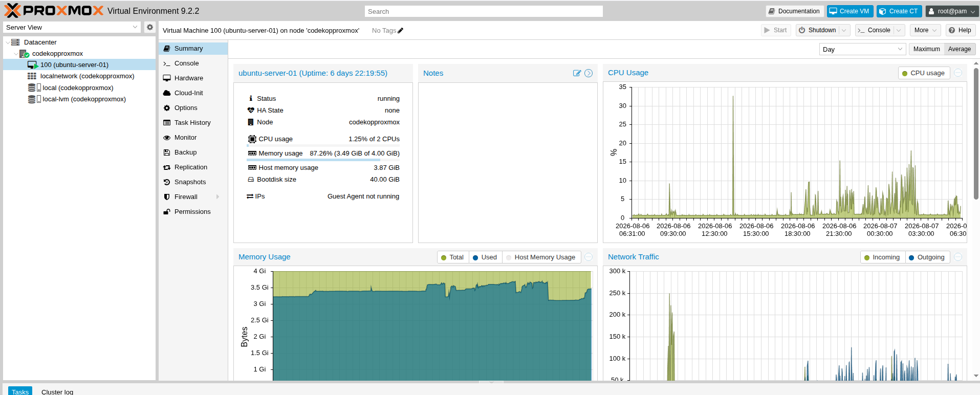The height and width of the screenshot is (395, 980).
Task: Open the Day timeframe dropdown
Action: pyautogui.click(x=862, y=49)
